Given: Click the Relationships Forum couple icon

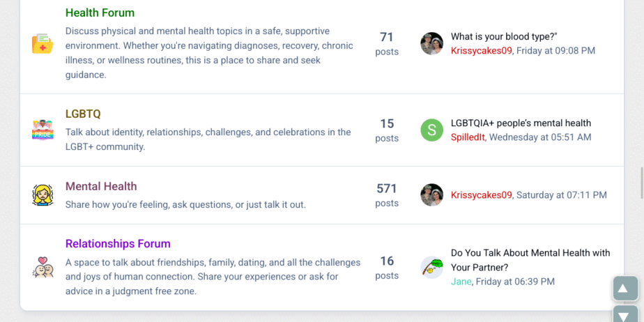Looking at the screenshot, I should pos(43,268).
